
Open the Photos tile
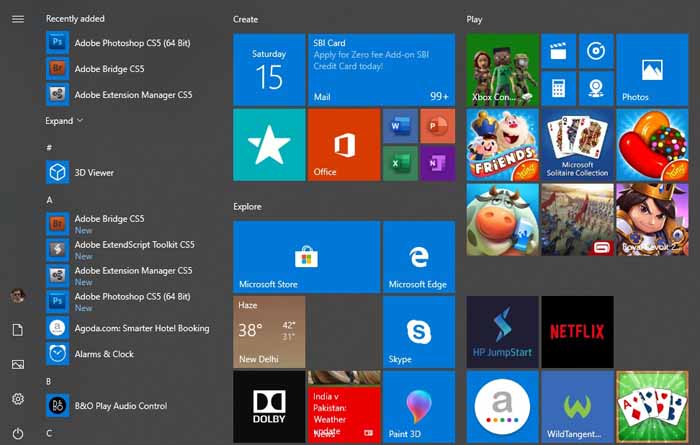click(652, 70)
